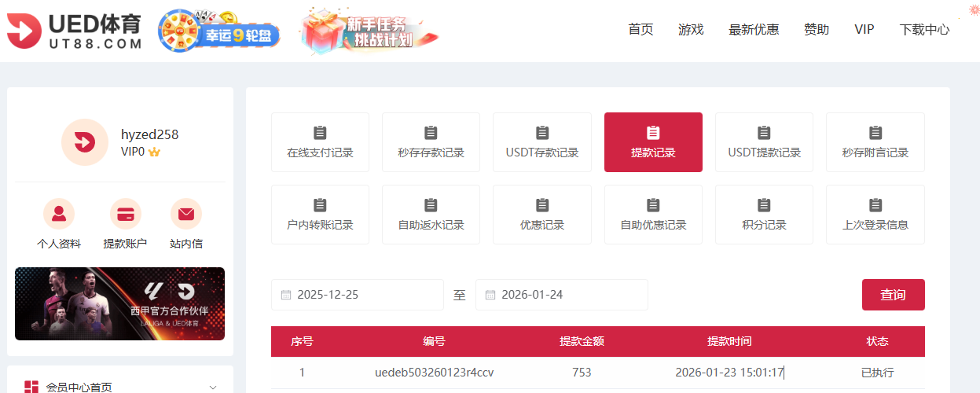Click the UED体育 logo
The height and width of the screenshot is (393, 980).
click(x=75, y=31)
